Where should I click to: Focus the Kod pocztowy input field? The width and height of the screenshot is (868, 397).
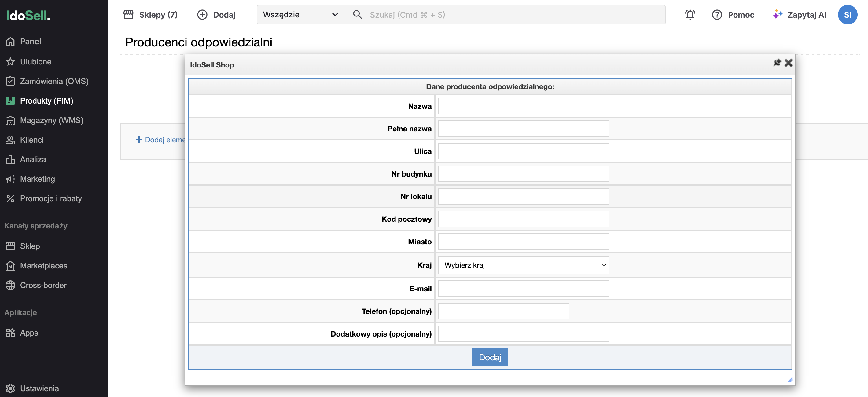pos(523,219)
